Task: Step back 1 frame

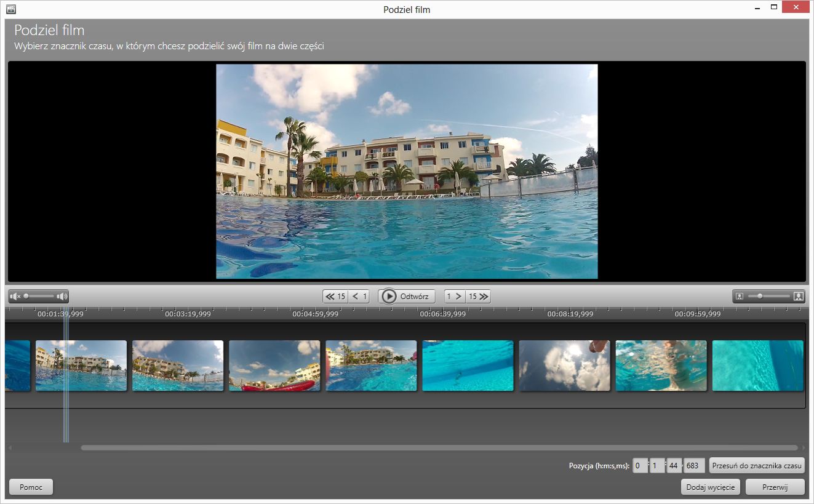Action: pyautogui.click(x=360, y=297)
